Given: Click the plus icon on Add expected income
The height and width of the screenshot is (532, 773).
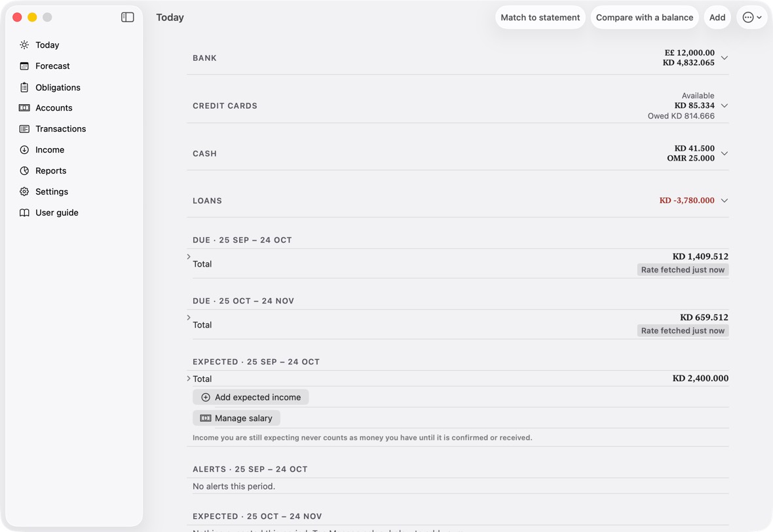Looking at the screenshot, I should tap(206, 398).
